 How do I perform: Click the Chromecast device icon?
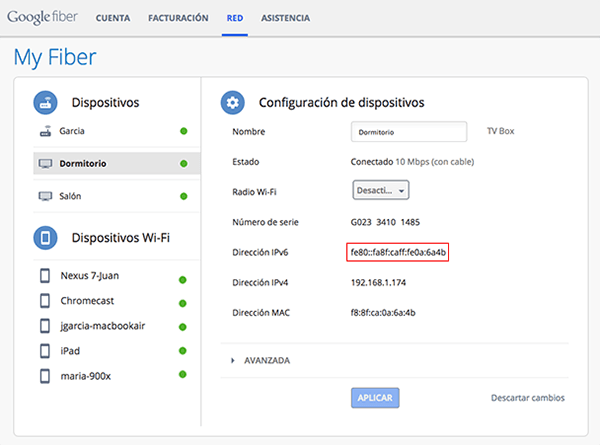45,301
